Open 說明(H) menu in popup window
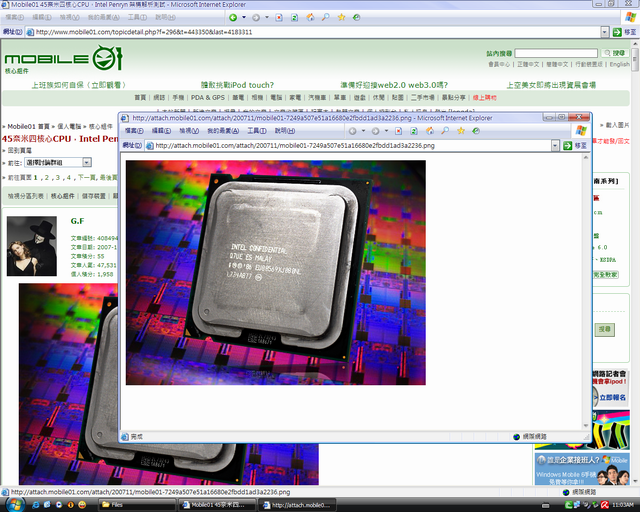Image resolution: width=640 pixels, height=512 pixels. point(285,131)
